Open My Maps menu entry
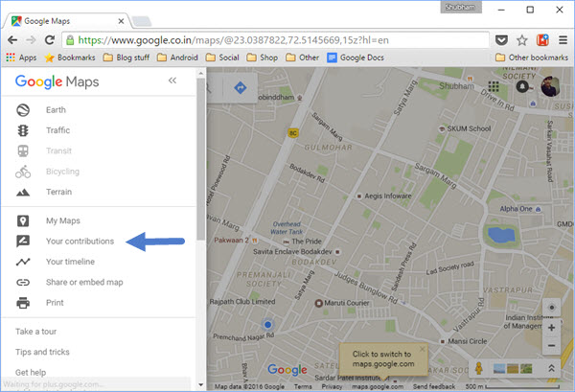The height and width of the screenshot is (392, 575). (x=62, y=220)
